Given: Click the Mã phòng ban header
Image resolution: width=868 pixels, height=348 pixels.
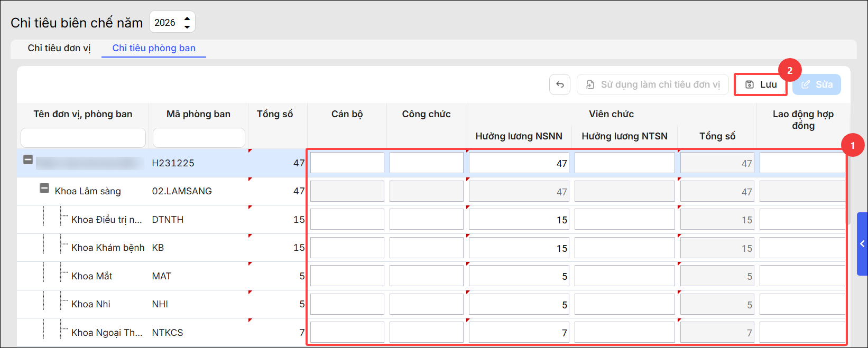Looking at the screenshot, I should click(x=199, y=114).
